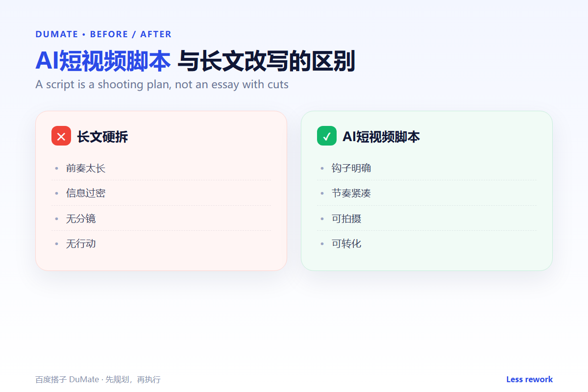Click the DUMATE • BEFORE / AFTER label

pos(103,34)
